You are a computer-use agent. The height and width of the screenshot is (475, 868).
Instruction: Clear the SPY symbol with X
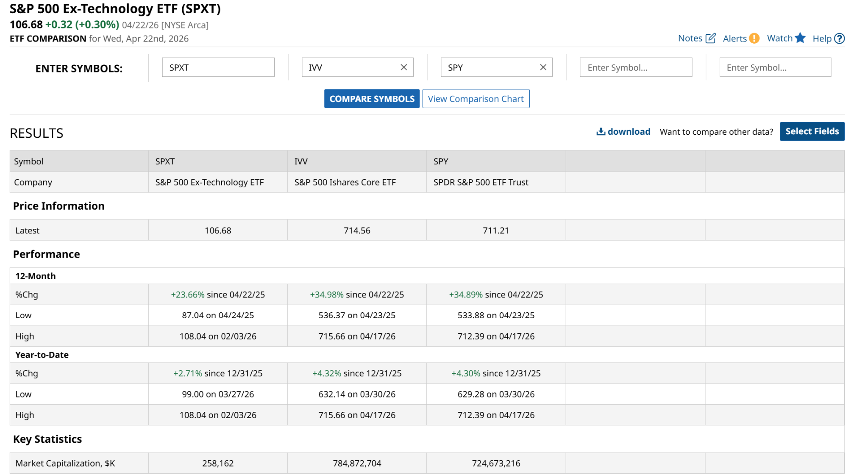click(543, 67)
